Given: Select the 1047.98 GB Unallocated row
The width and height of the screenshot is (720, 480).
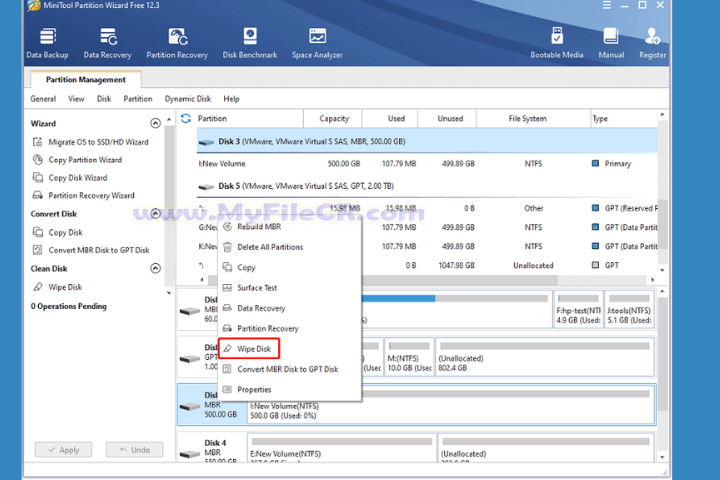Looking at the screenshot, I should (x=427, y=265).
